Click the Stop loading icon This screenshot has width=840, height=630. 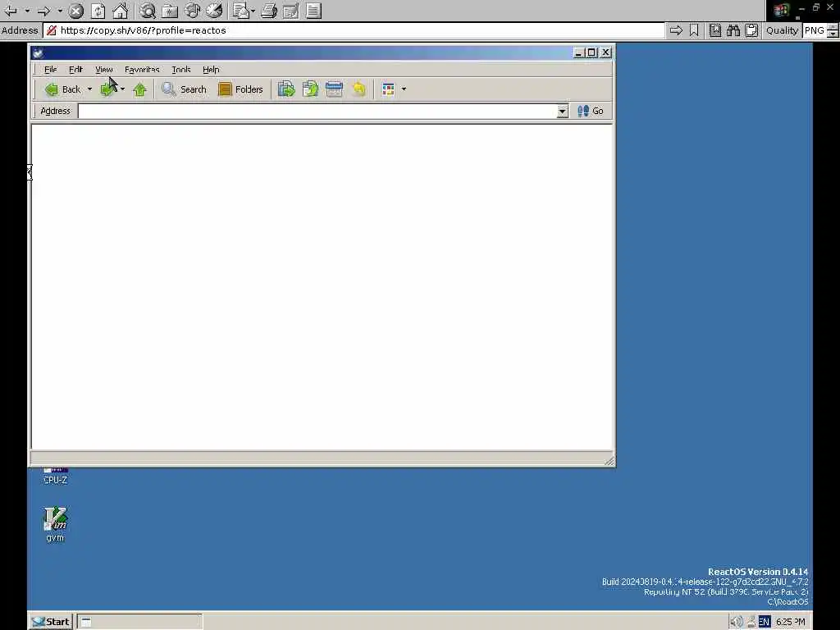tap(76, 10)
